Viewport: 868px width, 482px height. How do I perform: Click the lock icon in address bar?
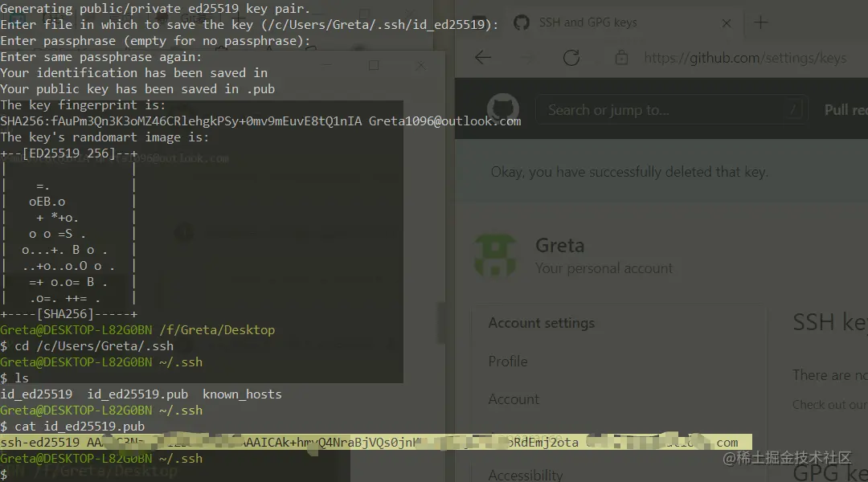(621, 58)
